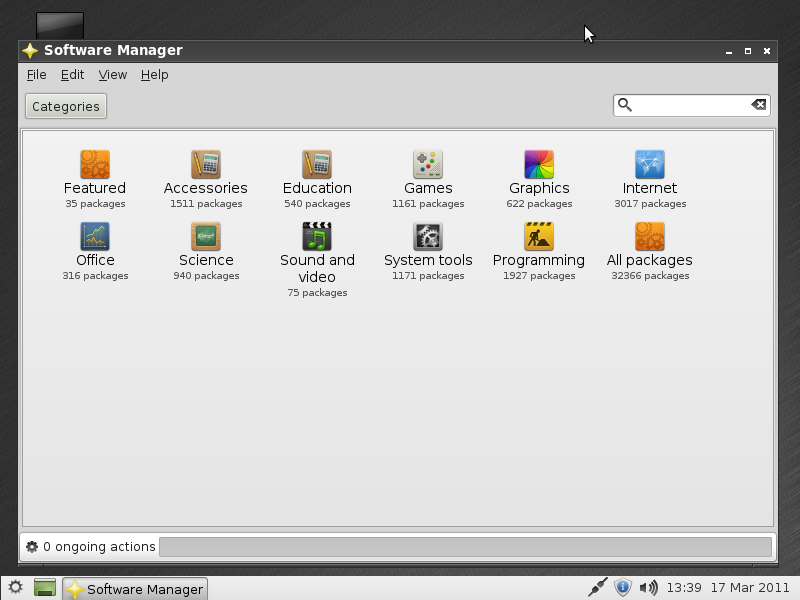Browse the Accessories category
This screenshot has width=800, height=600.
click(206, 175)
